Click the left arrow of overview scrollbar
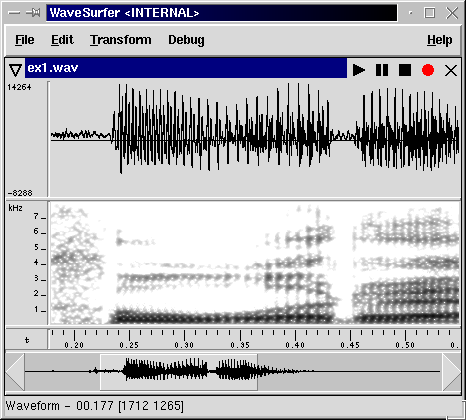The height and width of the screenshot is (420, 466). pyautogui.click(x=15, y=372)
